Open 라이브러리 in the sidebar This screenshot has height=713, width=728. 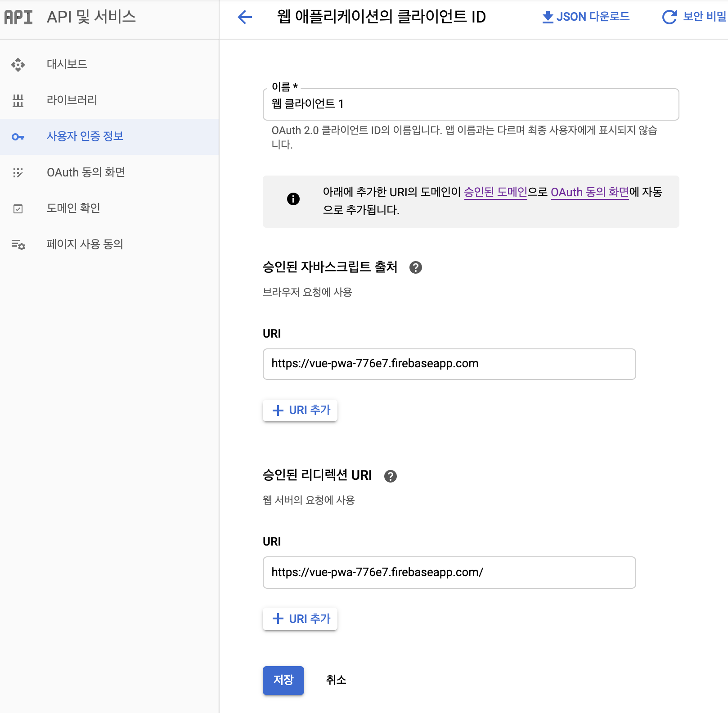109,100
